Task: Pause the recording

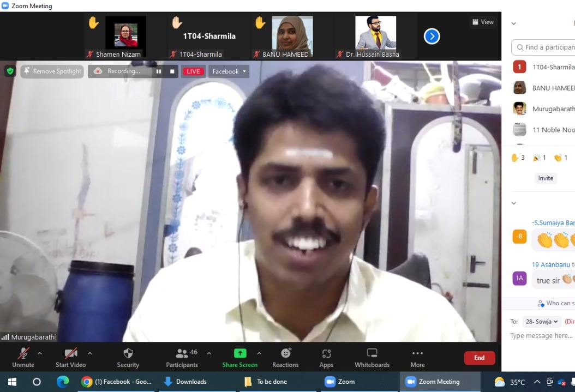Action: (x=158, y=71)
